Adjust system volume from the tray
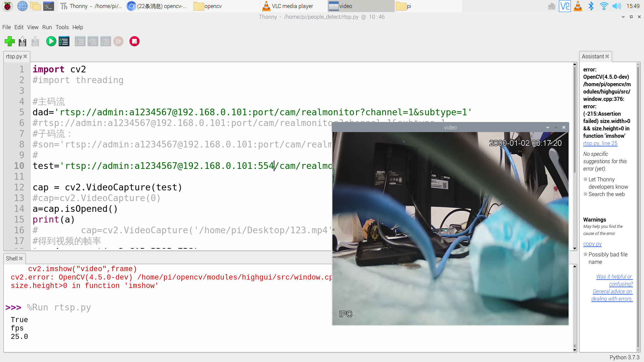 pos(617,6)
